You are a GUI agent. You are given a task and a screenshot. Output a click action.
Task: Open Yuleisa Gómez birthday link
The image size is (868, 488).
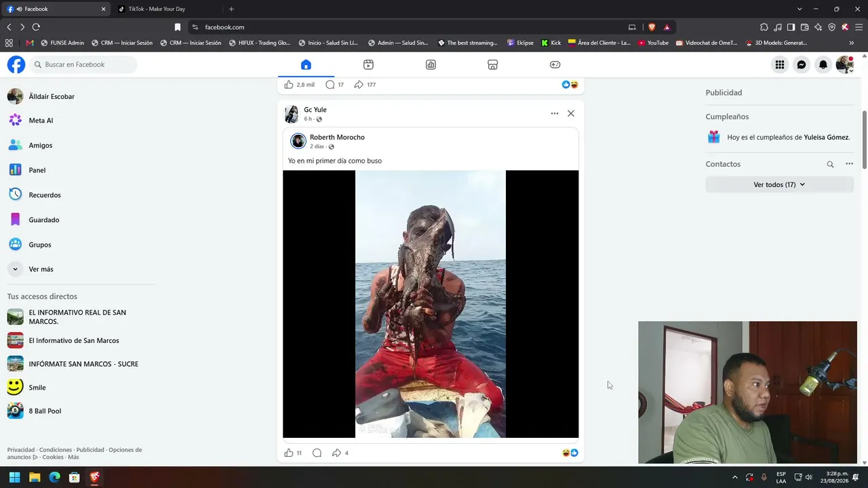tap(826, 137)
